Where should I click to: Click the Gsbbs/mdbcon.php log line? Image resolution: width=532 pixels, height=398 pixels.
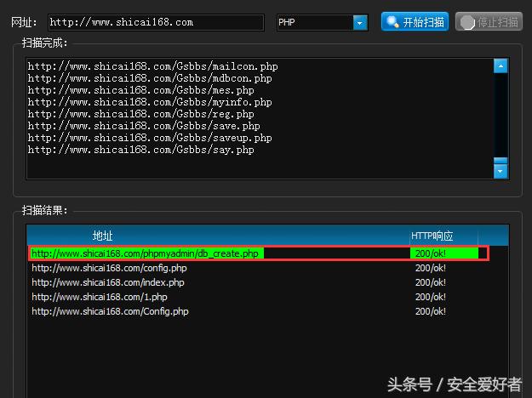coord(150,78)
